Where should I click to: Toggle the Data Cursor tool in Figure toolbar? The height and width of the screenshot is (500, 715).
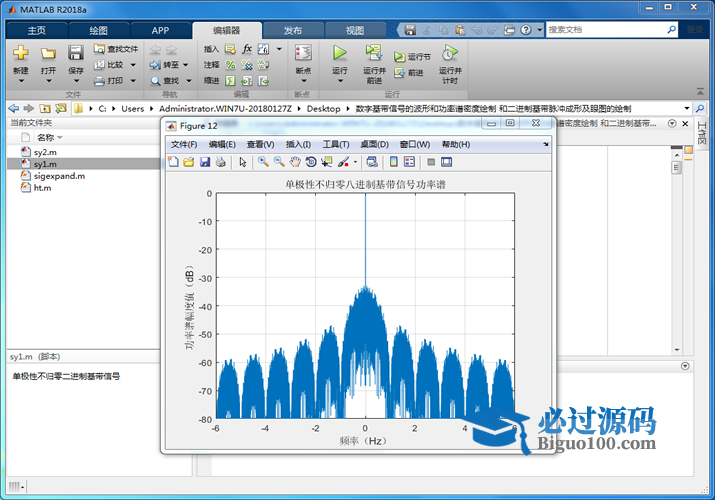327,162
